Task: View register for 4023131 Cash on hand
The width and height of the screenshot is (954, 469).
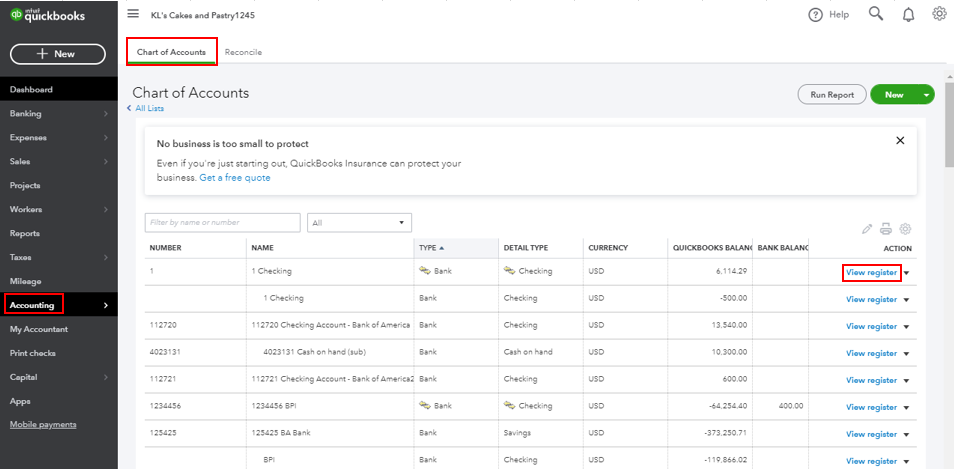Action: pos(871,353)
